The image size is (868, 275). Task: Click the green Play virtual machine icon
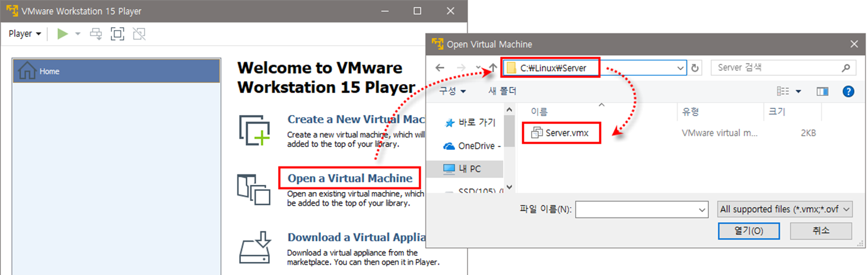pyautogui.click(x=62, y=34)
